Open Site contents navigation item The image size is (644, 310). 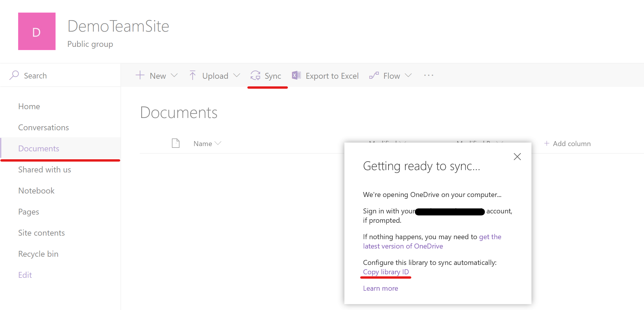pos(42,233)
